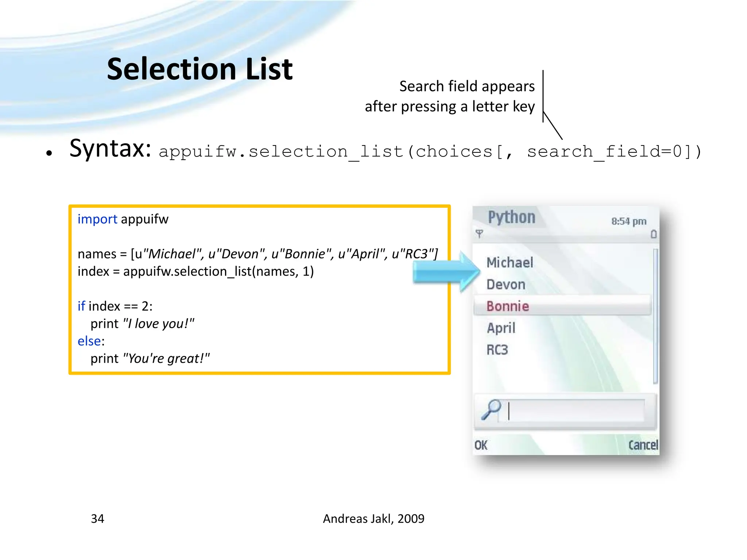The image size is (747, 560).
Task: Select April in the phone list
Action: point(501,328)
